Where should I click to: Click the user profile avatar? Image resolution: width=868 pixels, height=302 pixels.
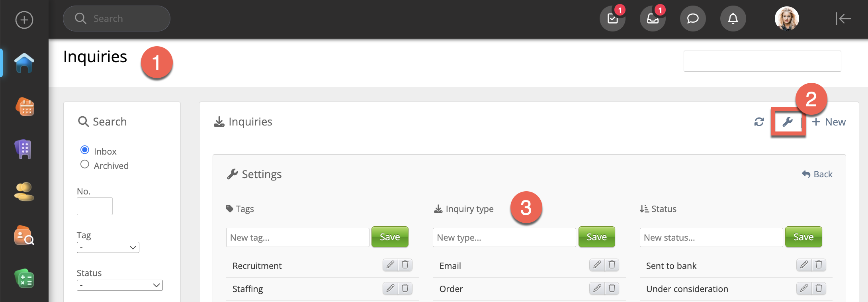(787, 19)
